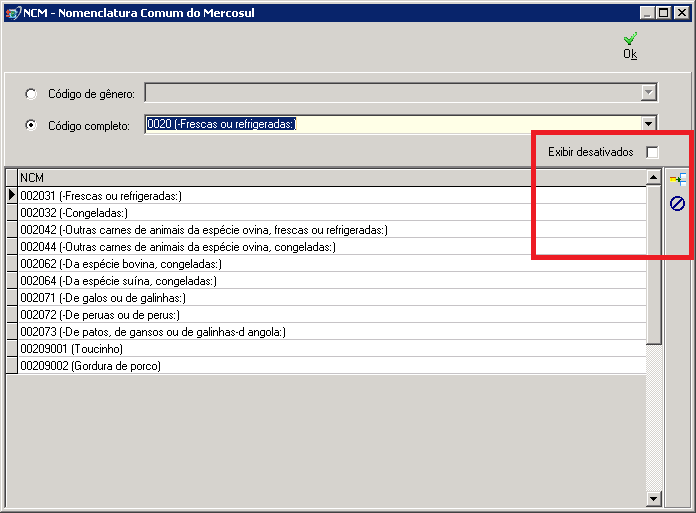The image size is (696, 513).
Task: Close the NCM window
Action: [681, 13]
